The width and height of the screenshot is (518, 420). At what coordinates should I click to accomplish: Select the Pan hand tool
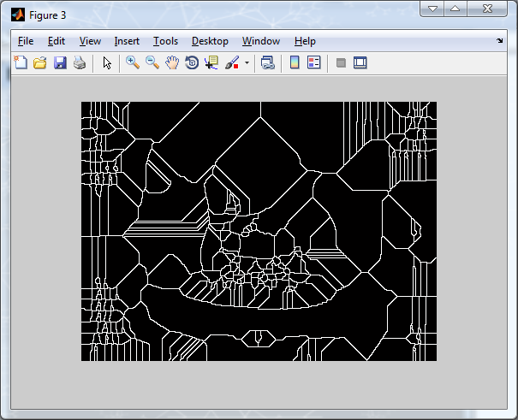click(172, 62)
